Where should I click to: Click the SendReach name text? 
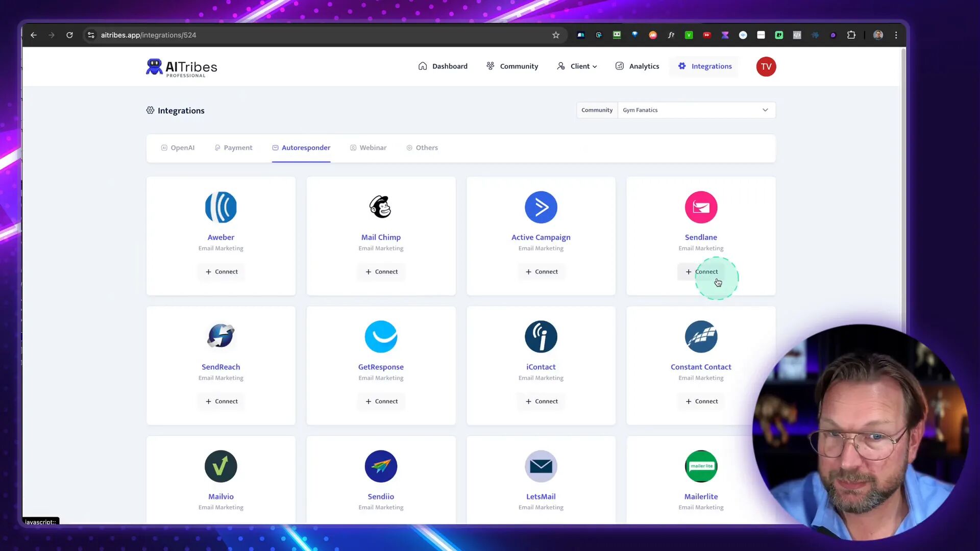[x=220, y=367]
